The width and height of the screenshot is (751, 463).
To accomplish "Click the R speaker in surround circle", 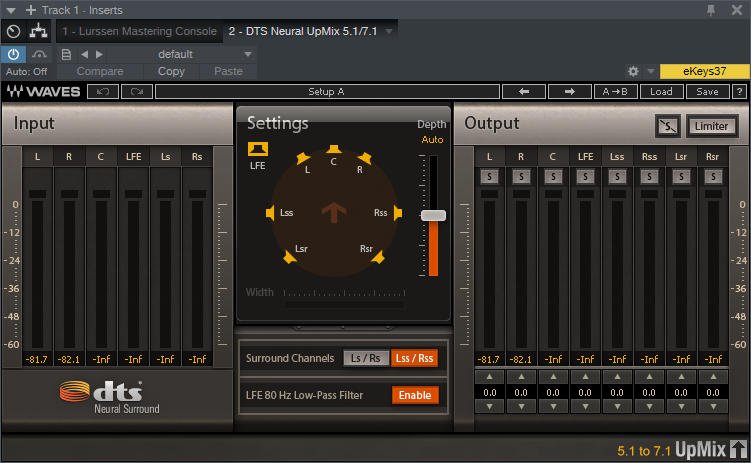I will coord(365,158).
